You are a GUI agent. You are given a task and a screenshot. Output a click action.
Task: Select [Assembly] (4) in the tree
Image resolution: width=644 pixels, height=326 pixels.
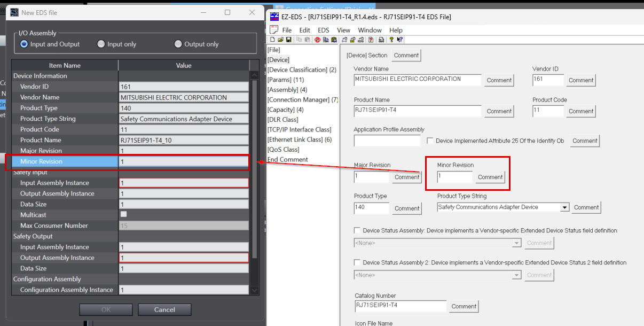click(x=287, y=90)
